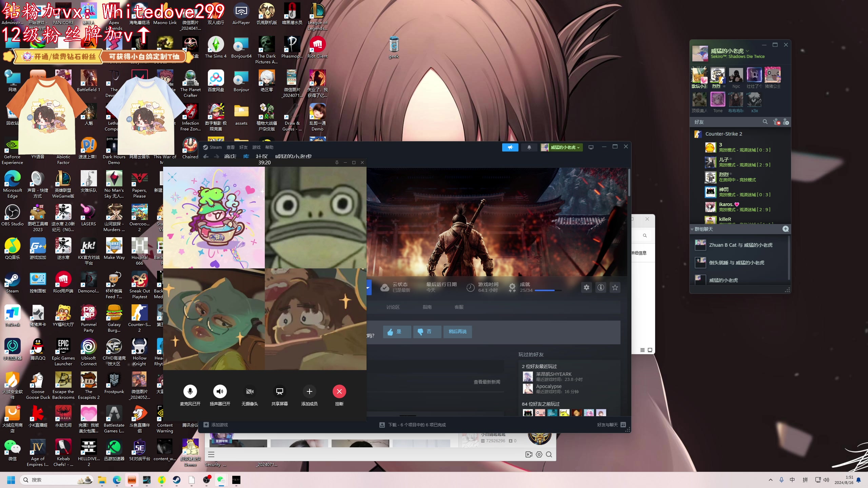Open Riot Client desktop icon

tap(317, 47)
